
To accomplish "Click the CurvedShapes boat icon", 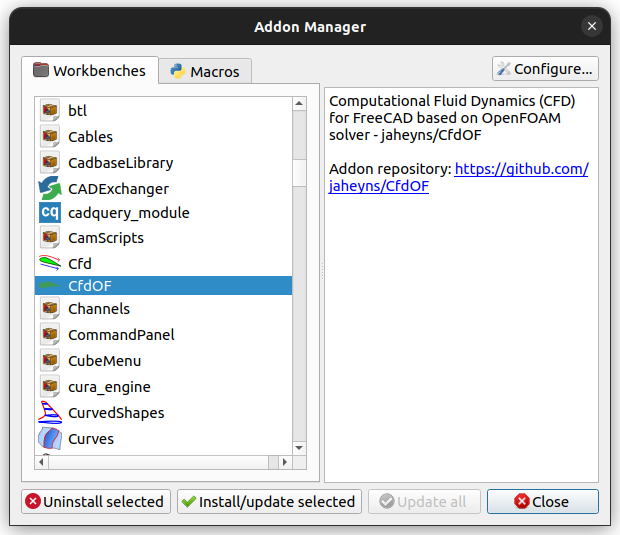I will pyautogui.click(x=50, y=412).
